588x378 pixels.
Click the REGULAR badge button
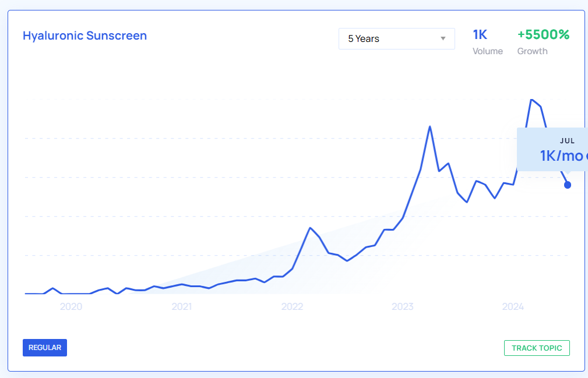tap(45, 348)
